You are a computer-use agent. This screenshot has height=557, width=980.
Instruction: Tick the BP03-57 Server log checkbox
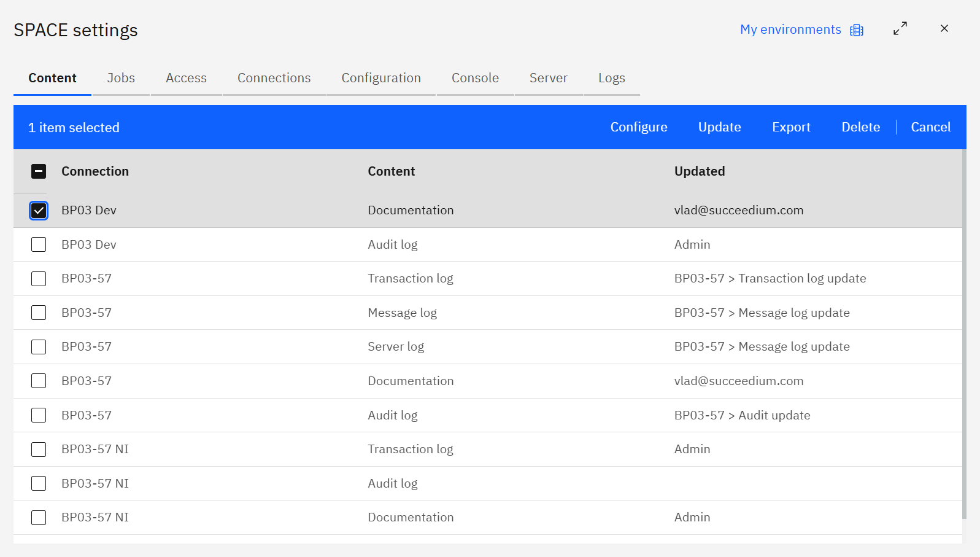tap(39, 347)
